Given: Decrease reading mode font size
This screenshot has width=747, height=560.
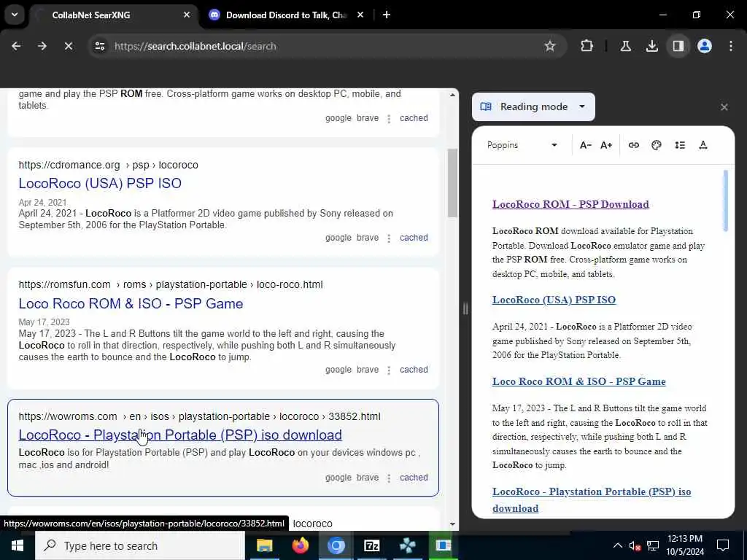Looking at the screenshot, I should point(586,145).
